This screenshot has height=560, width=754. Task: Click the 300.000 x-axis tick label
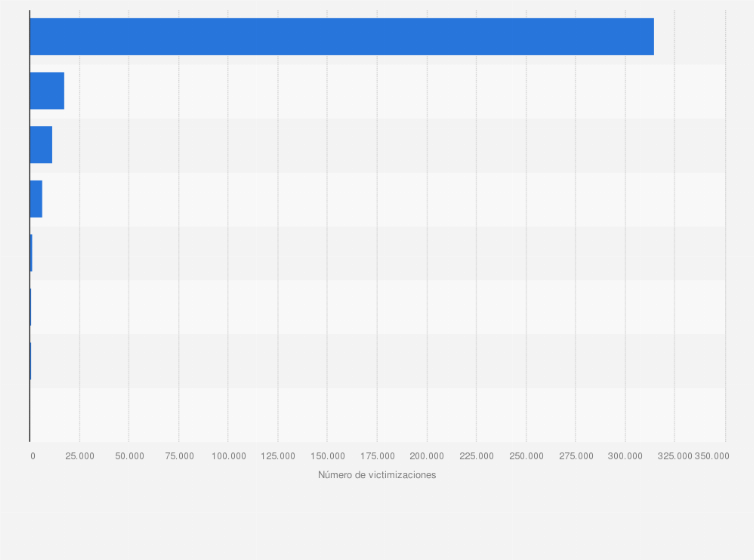point(625,456)
